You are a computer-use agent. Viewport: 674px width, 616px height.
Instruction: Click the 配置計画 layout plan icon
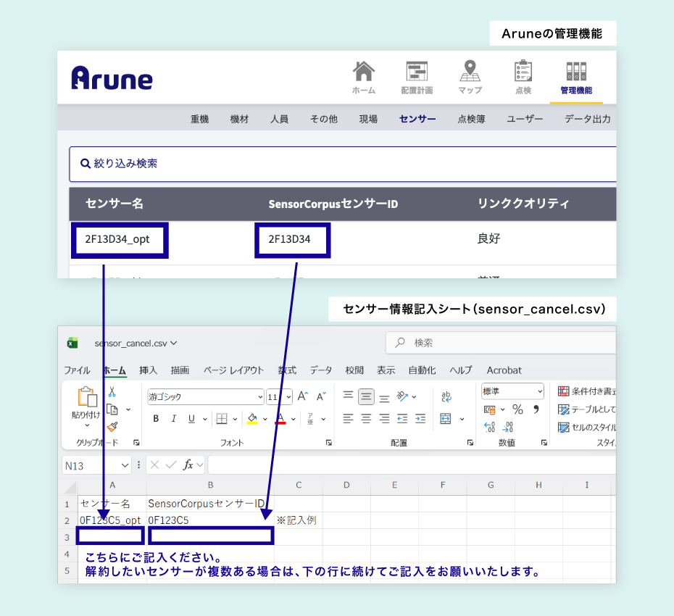(x=417, y=72)
